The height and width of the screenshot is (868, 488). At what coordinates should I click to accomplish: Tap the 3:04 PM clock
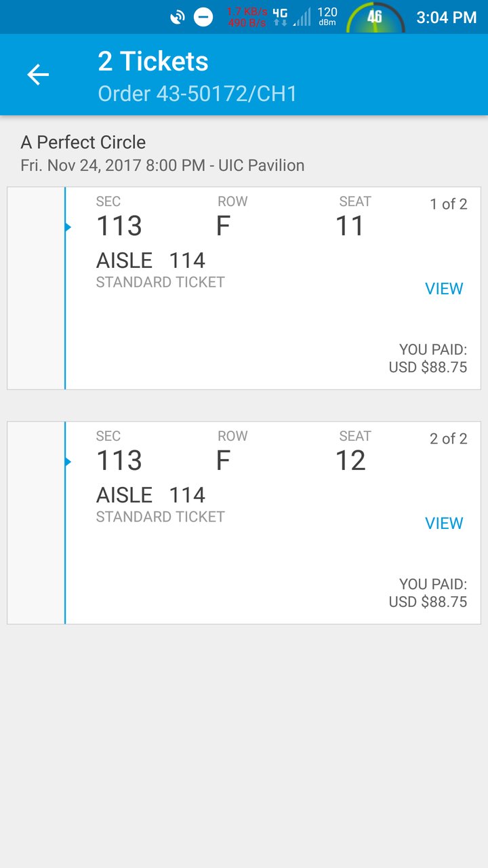[x=447, y=18]
